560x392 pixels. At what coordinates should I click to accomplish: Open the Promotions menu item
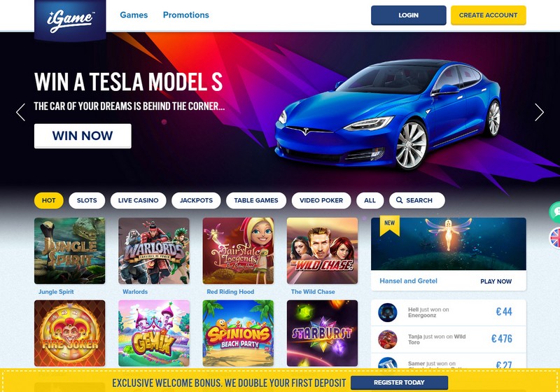point(186,15)
